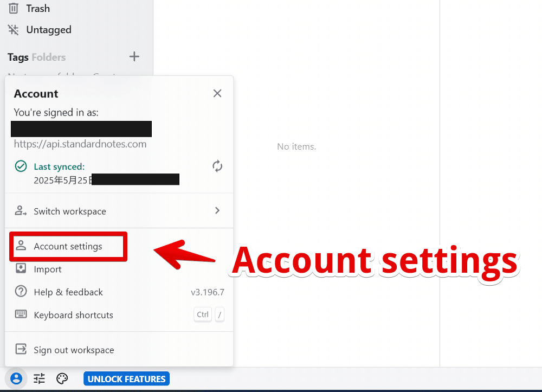The height and width of the screenshot is (392, 542).
Task: Click the last synced date text
Action: (63, 180)
